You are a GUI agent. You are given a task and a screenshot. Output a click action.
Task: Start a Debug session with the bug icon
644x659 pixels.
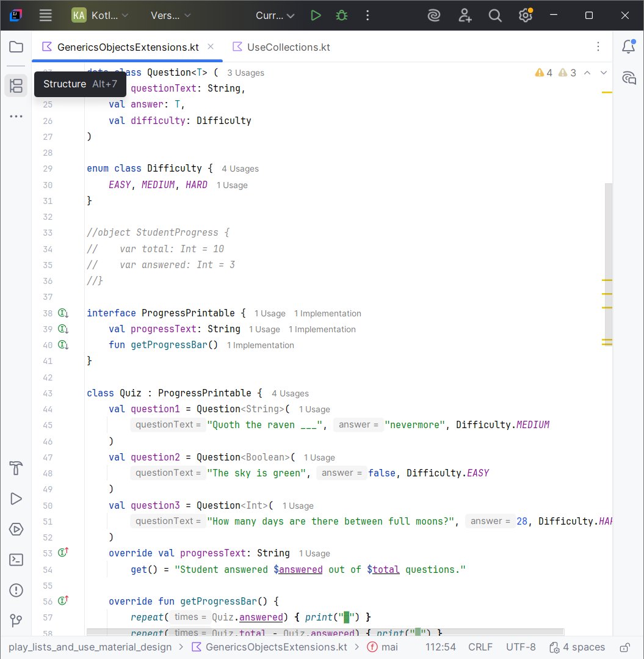pyautogui.click(x=341, y=15)
